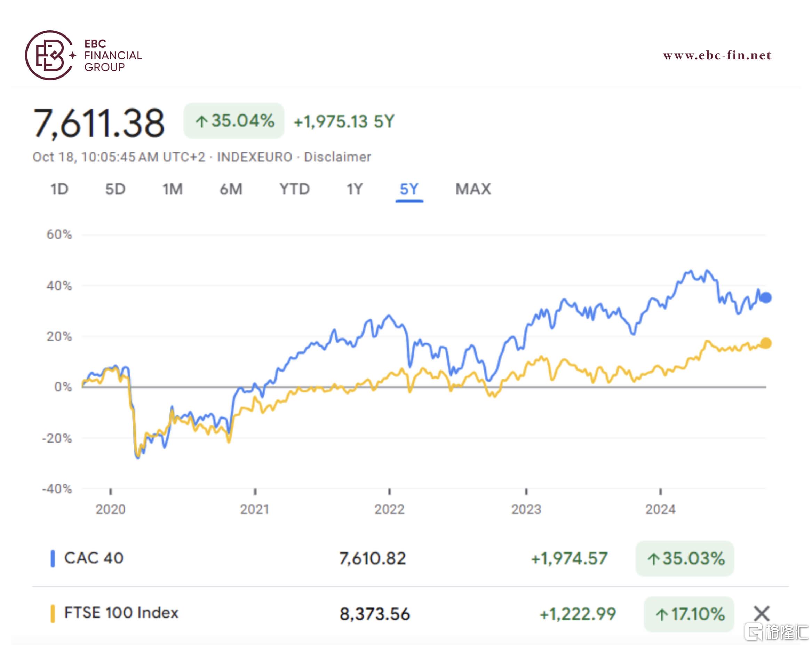Click the yellow FTSE 100 end-point marker
Screen dimensions: 812x645
(766, 343)
